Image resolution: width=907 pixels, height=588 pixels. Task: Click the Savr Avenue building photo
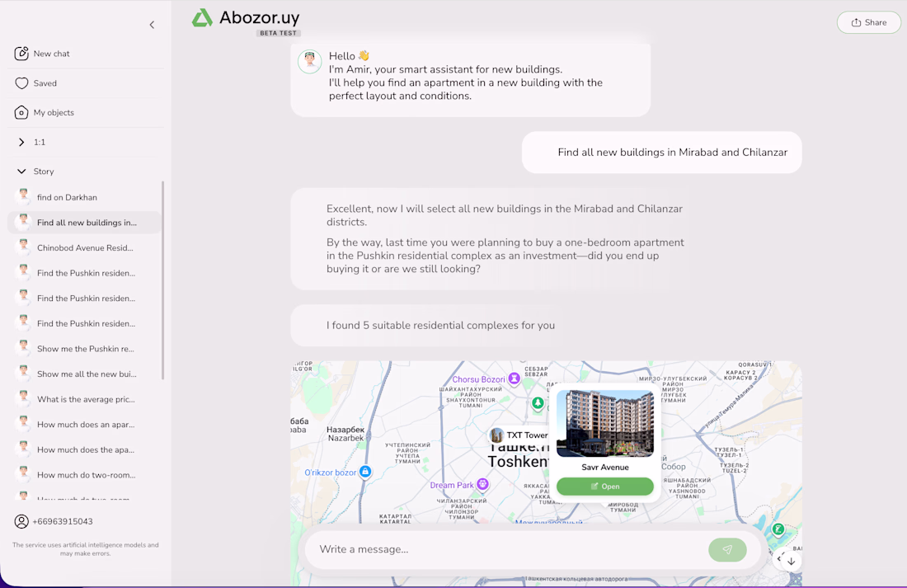point(605,423)
